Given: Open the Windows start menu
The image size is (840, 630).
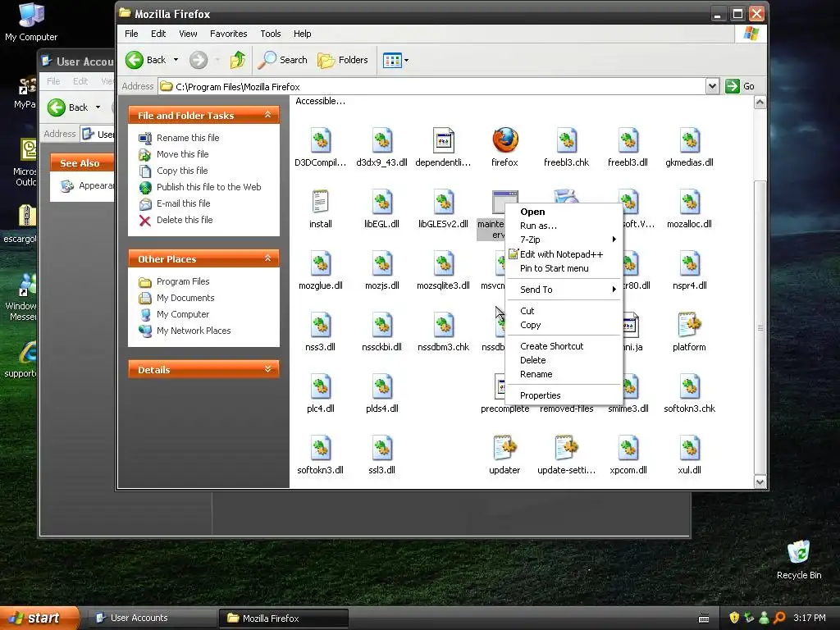Looking at the screenshot, I should coord(39,618).
